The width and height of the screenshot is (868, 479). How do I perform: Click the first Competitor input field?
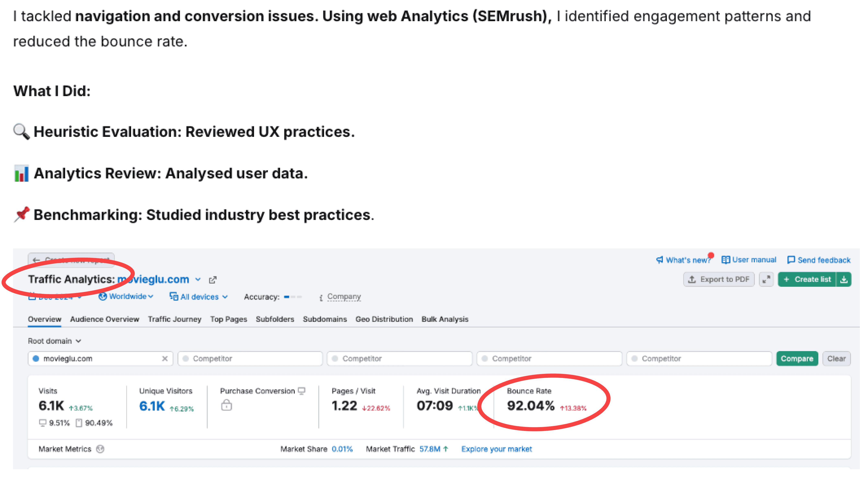[x=250, y=358]
